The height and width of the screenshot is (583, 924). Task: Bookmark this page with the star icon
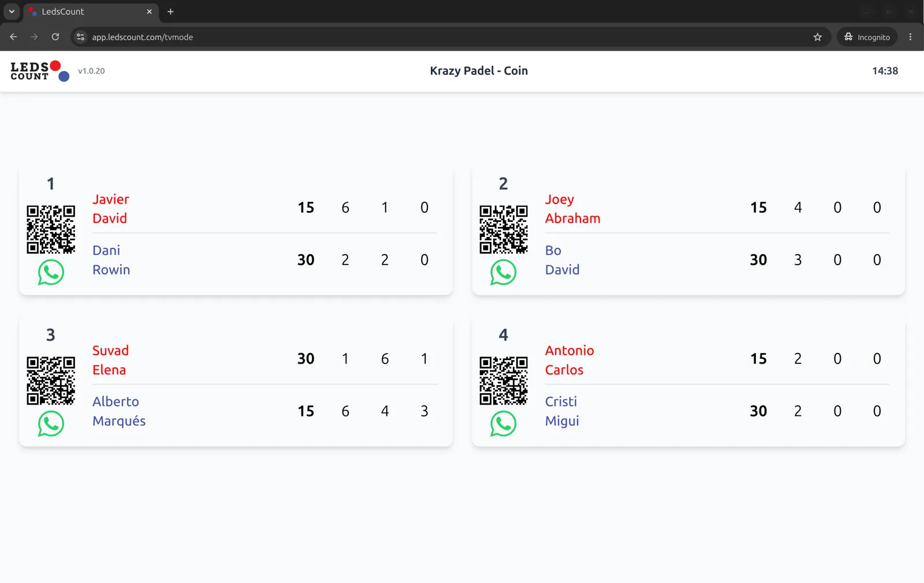pyautogui.click(x=817, y=37)
